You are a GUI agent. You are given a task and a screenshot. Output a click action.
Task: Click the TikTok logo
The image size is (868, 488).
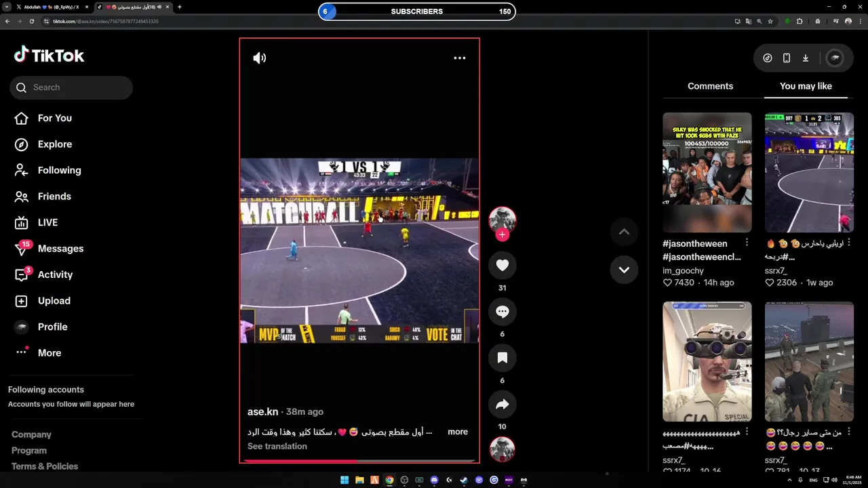(49, 56)
